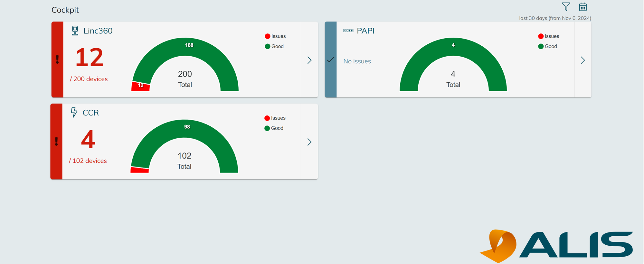644x264 pixels.
Task: Click the "/ 102 devices" text in CCR
Action: tap(88, 161)
